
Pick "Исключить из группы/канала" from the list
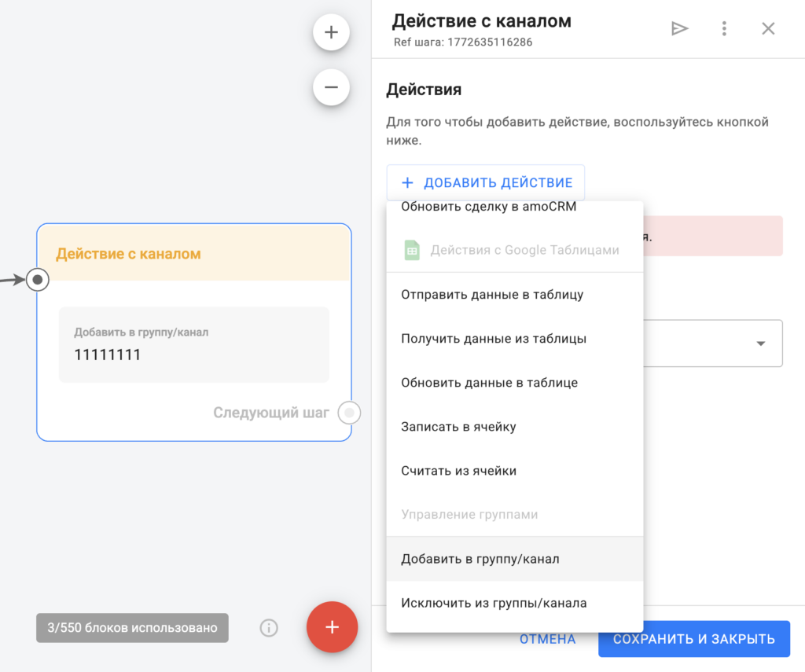[494, 603]
